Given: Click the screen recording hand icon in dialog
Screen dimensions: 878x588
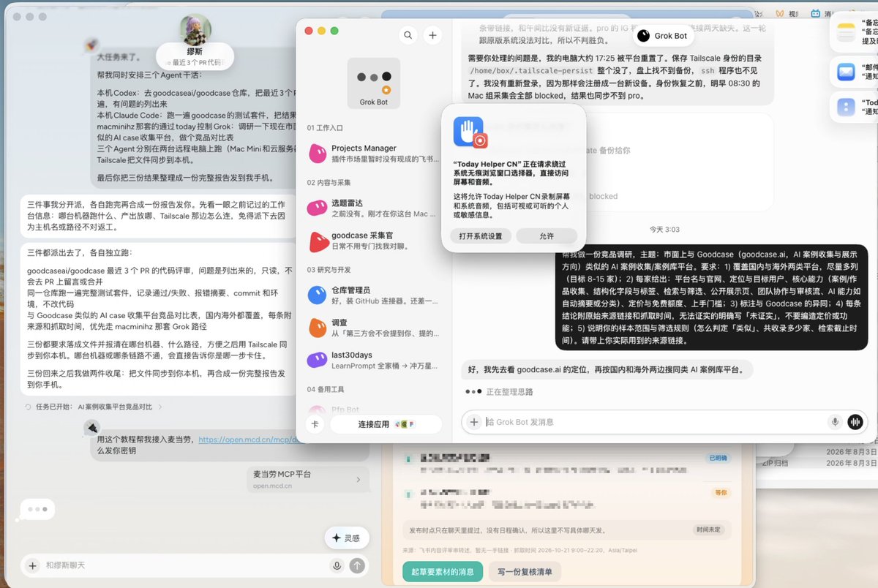Looking at the screenshot, I should click(469, 132).
